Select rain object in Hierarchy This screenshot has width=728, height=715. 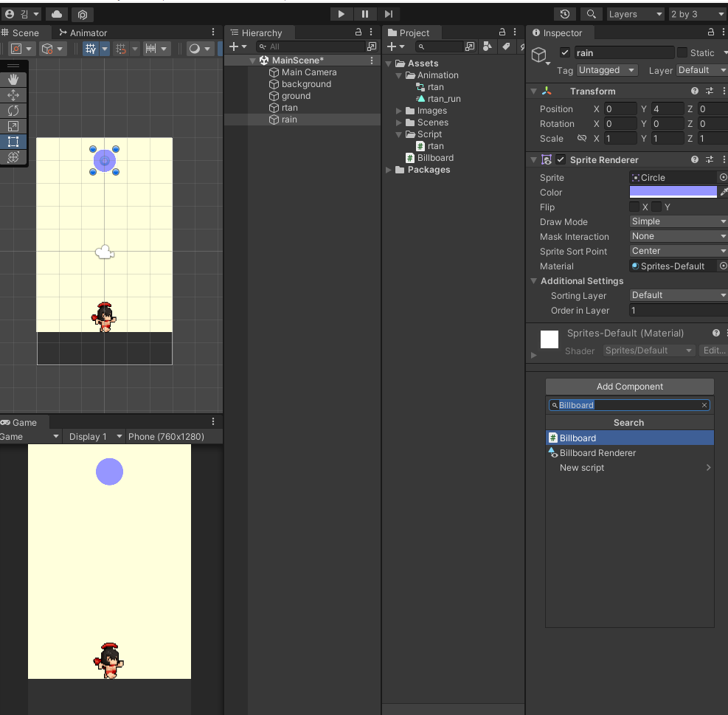point(289,120)
